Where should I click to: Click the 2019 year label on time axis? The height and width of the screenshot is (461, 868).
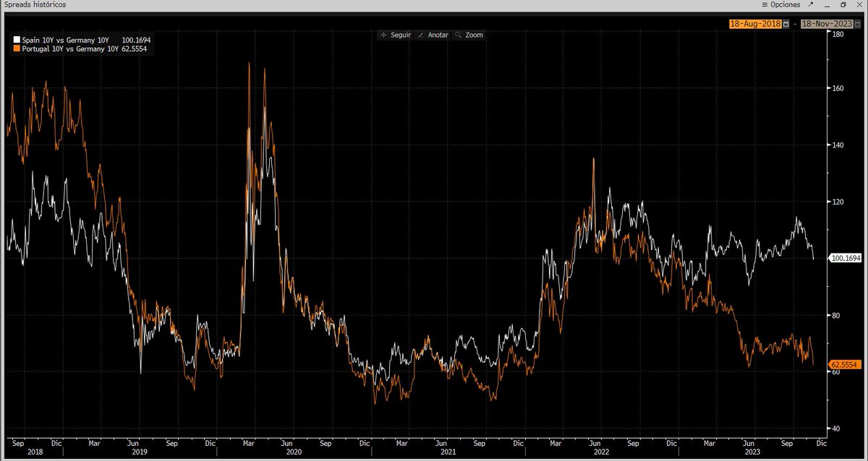coord(141,452)
